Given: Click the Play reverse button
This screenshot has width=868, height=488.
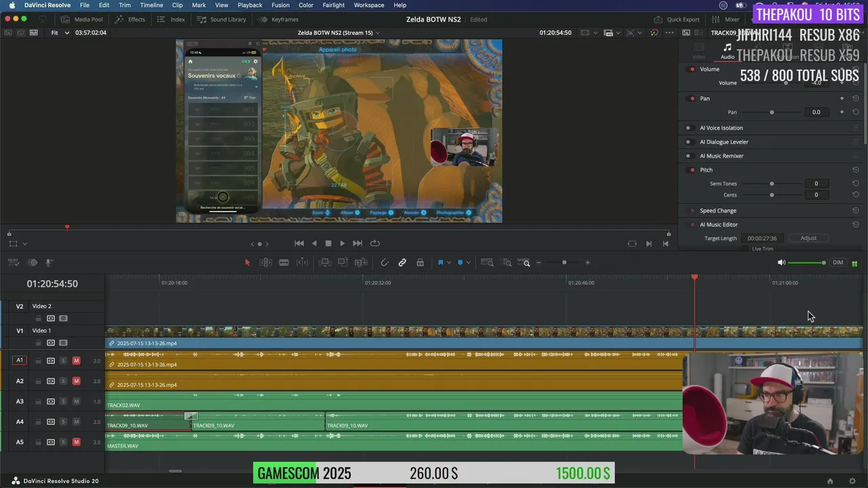Looking at the screenshot, I should click(x=313, y=243).
